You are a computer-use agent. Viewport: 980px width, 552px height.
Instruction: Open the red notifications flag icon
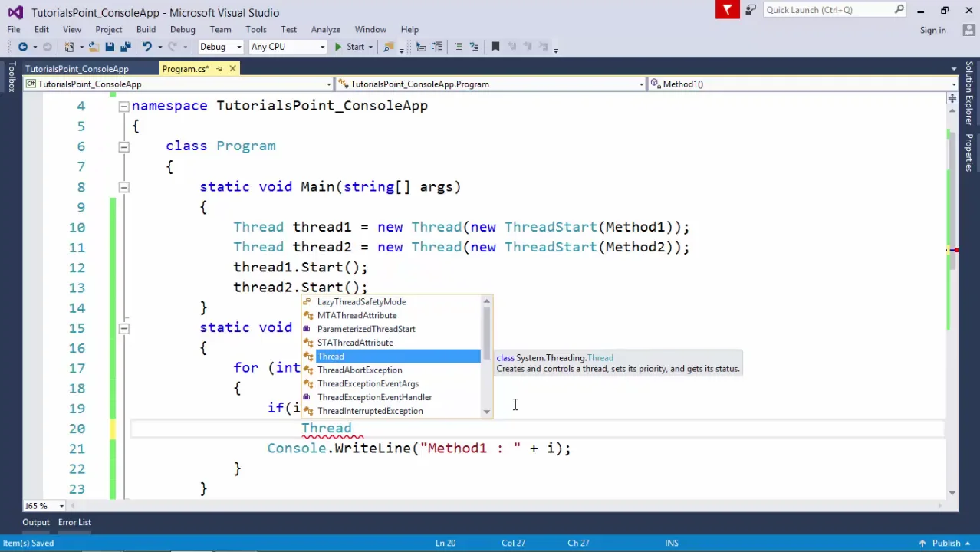(x=727, y=10)
